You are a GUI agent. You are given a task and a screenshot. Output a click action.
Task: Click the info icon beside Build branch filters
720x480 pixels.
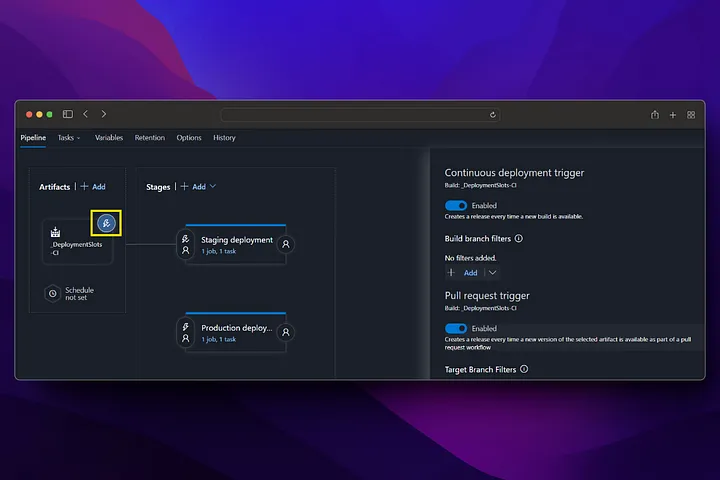(x=518, y=238)
